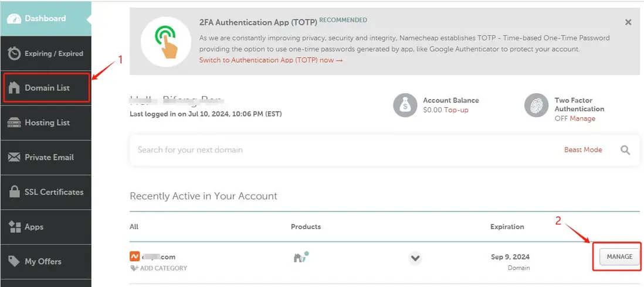Focus the Search for your next domain field
The image size is (644, 287).
click(340, 150)
